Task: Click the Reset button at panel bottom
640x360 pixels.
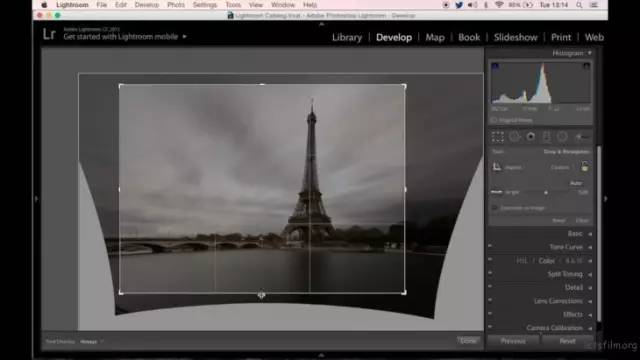Action: coord(567,341)
